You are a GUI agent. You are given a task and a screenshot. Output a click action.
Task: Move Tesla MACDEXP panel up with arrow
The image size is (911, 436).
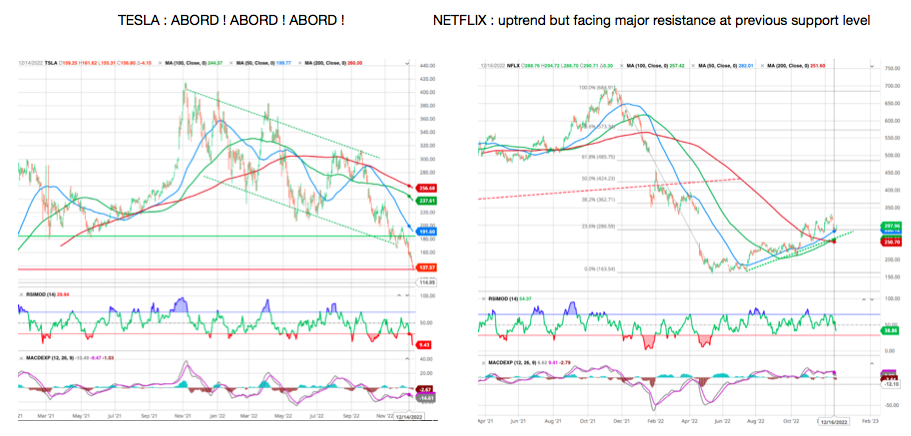pos(407,358)
